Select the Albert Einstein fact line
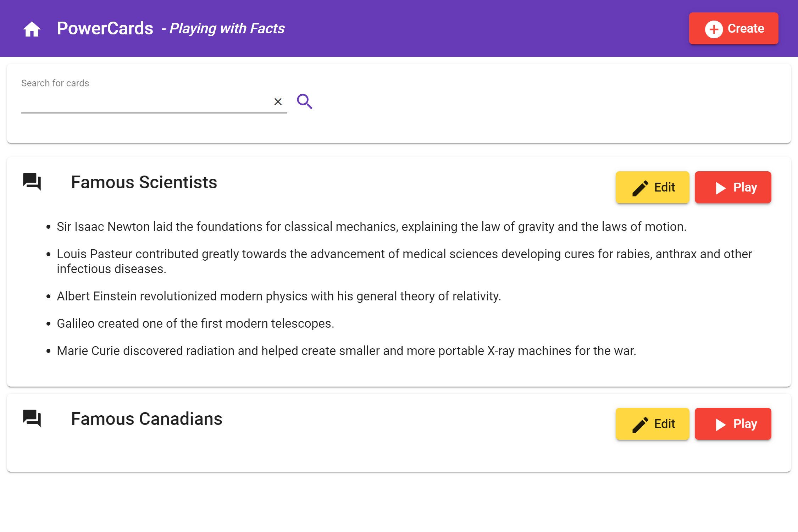Screen dimensions: 798x532 [x=279, y=296]
